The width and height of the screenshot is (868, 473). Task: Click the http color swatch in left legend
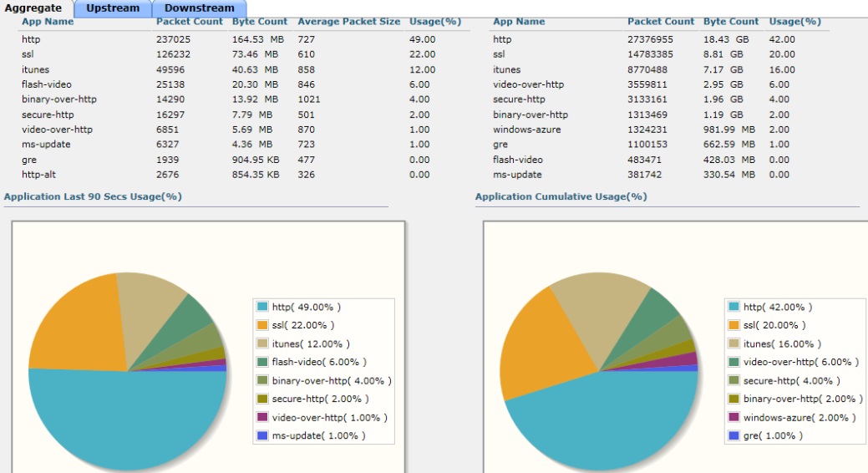263,307
